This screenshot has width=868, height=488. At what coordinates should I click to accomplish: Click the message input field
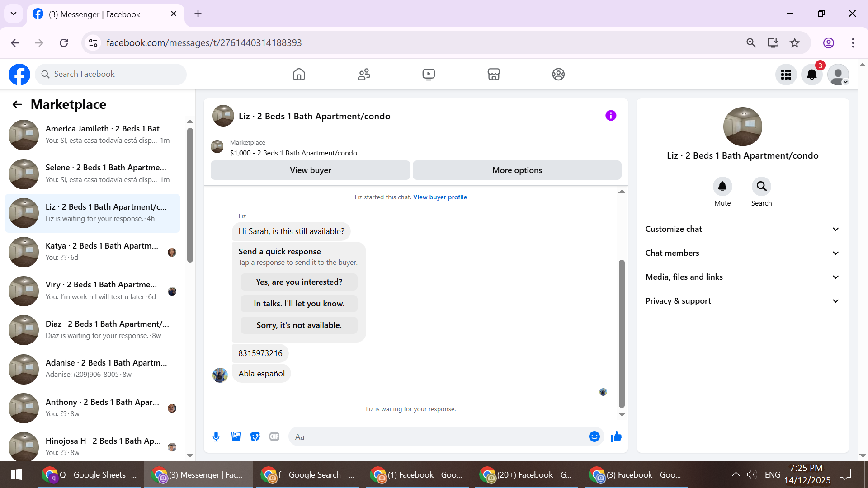click(439, 436)
